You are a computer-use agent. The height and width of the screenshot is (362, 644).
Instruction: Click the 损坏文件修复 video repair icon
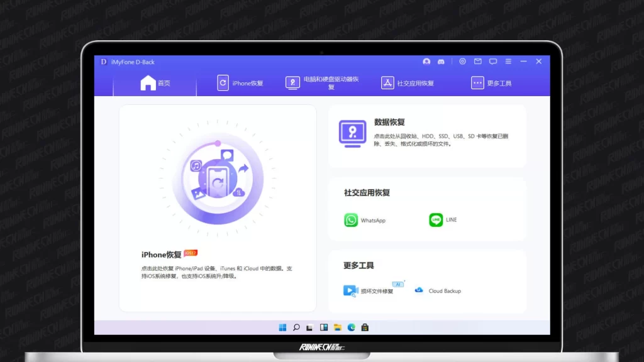[350, 290]
